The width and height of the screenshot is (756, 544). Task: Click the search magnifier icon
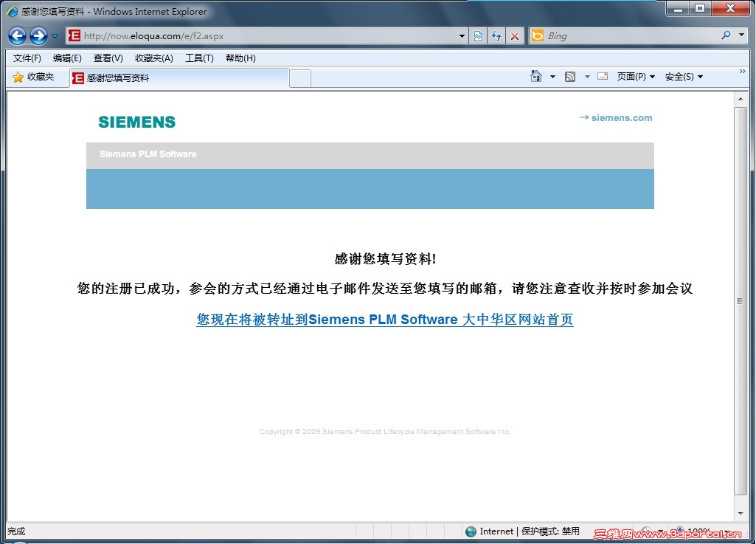point(726,35)
